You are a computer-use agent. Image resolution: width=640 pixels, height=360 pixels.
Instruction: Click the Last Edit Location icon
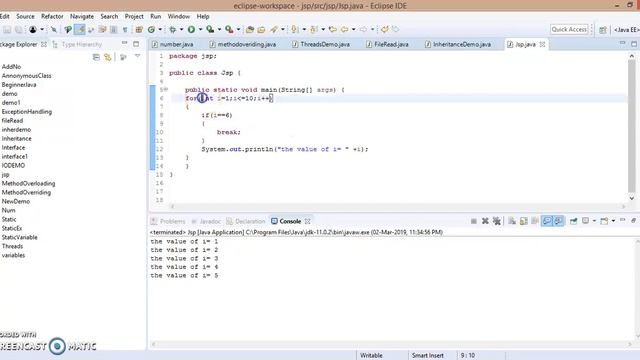click(333, 29)
